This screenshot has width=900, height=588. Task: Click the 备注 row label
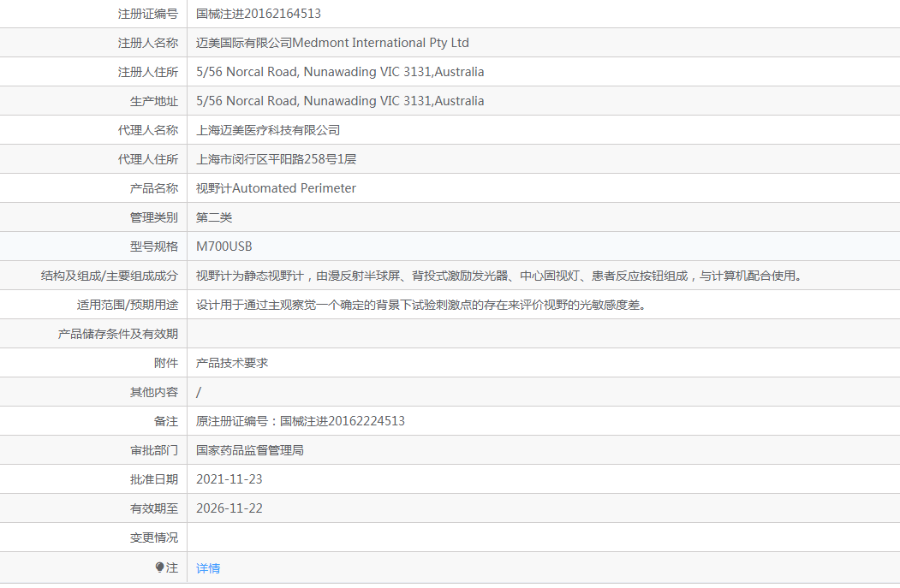coord(166,421)
